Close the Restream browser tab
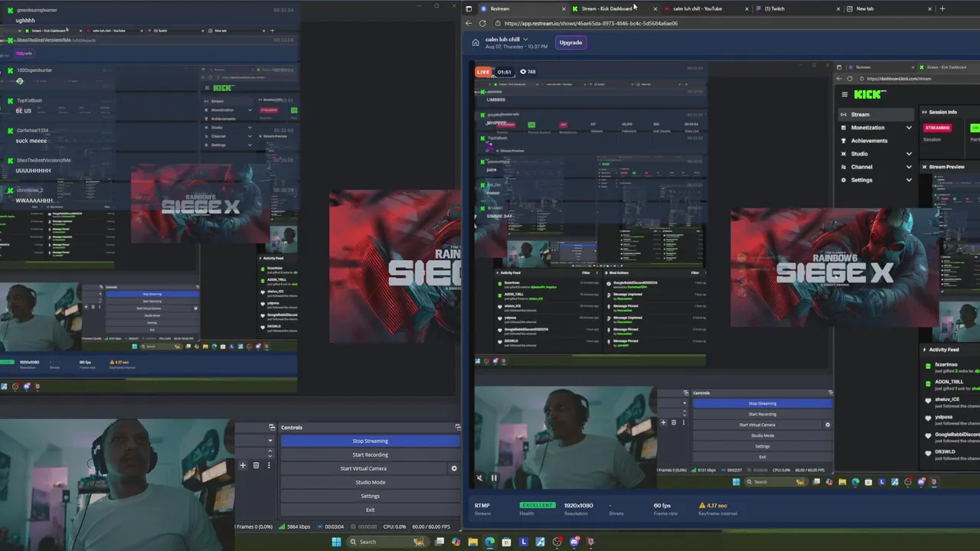Image resolution: width=980 pixels, height=551 pixels. (x=564, y=8)
